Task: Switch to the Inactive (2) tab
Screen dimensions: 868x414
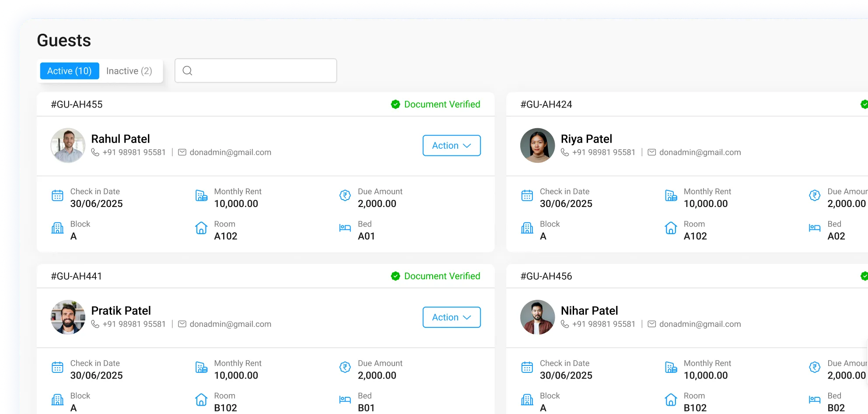Action: [x=129, y=71]
